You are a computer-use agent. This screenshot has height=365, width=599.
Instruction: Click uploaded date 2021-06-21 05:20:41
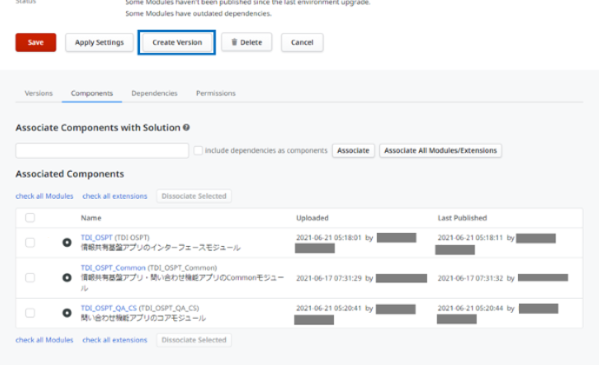pyautogui.click(x=329, y=308)
